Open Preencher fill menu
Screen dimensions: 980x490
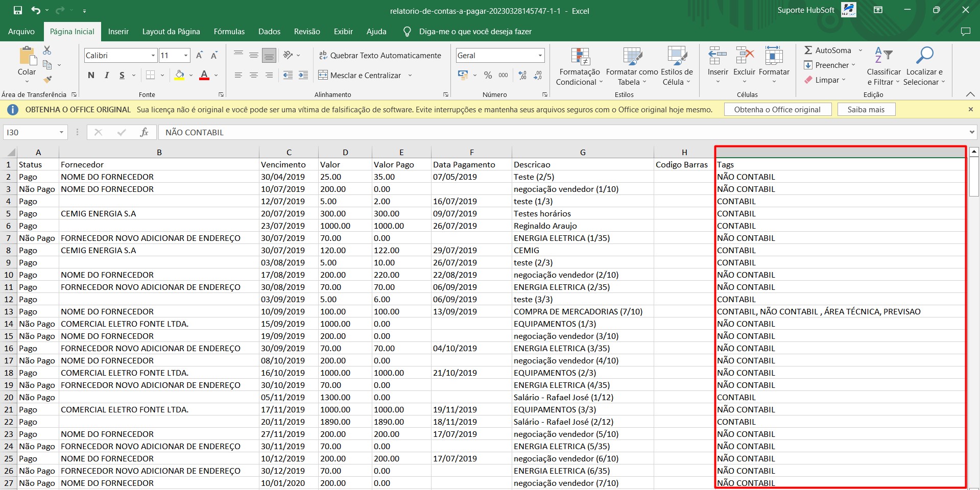tap(830, 65)
